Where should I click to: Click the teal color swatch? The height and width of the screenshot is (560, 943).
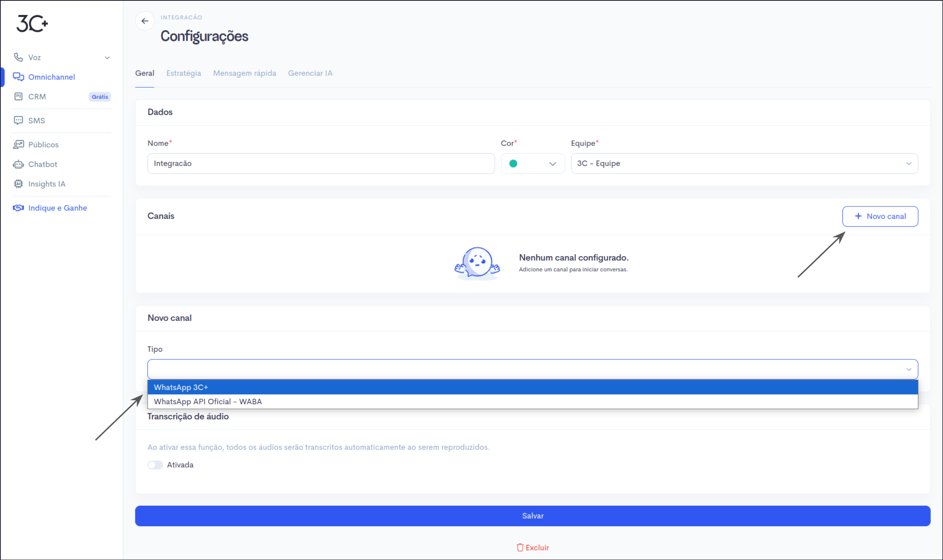(513, 164)
